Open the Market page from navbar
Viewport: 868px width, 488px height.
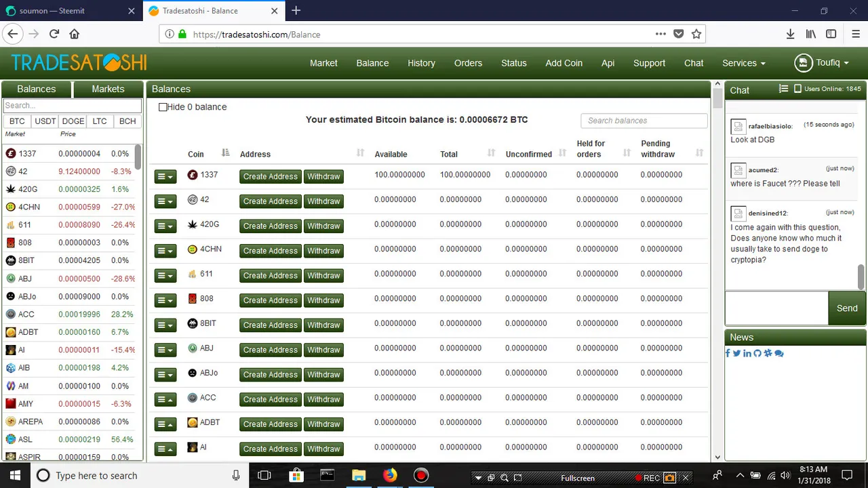(323, 63)
